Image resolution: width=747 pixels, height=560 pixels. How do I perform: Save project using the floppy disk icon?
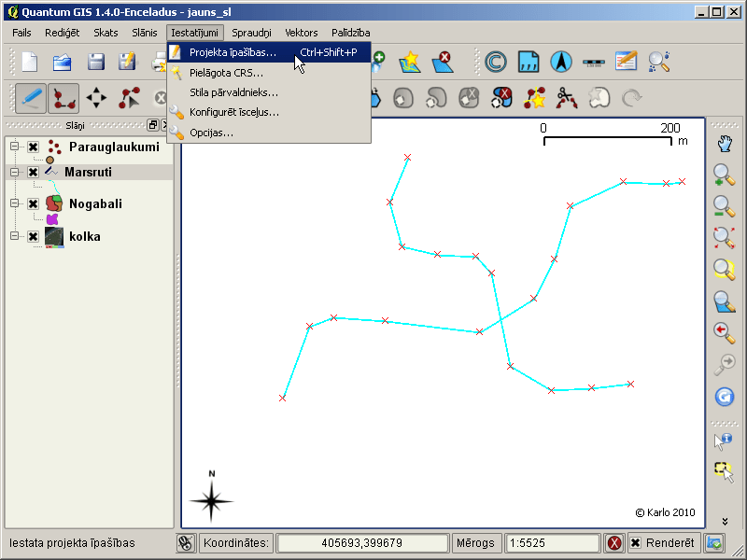pos(96,62)
